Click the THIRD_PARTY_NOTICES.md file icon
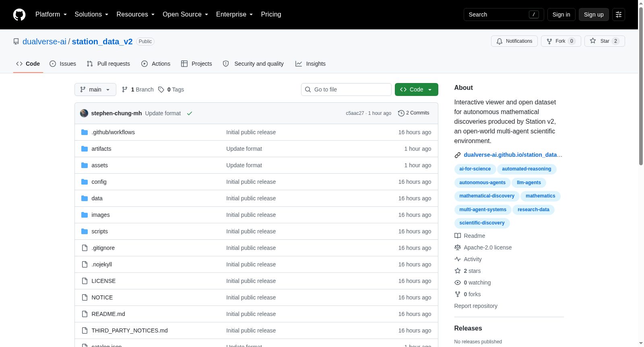 coord(85,330)
